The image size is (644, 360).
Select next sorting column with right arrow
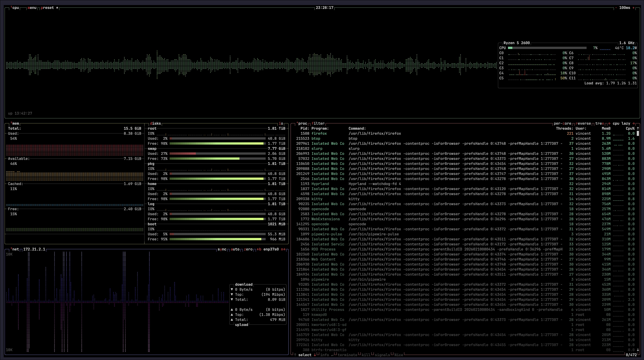pyautogui.click(x=633, y=123)
